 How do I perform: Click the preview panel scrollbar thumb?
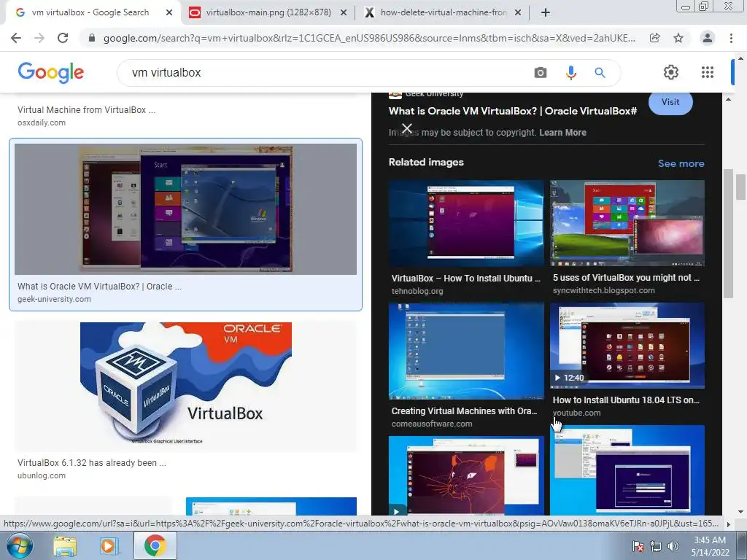click(728, 233)
